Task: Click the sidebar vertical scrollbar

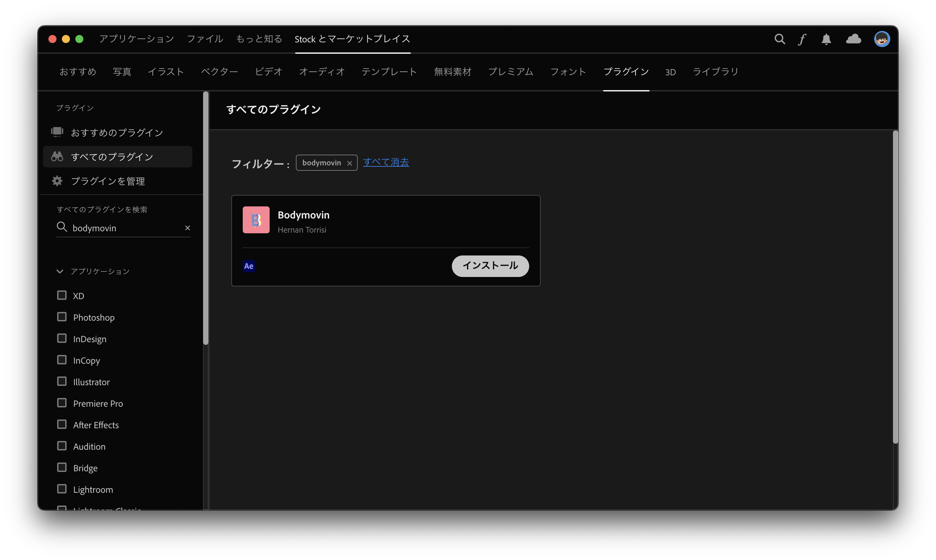Action: [x=206, y=218]
